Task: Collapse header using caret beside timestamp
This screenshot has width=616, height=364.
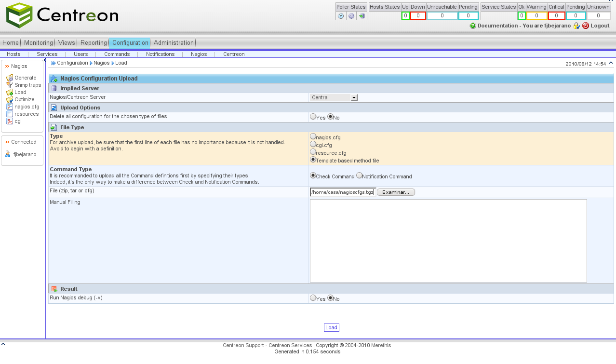Action: coord(611,63)
